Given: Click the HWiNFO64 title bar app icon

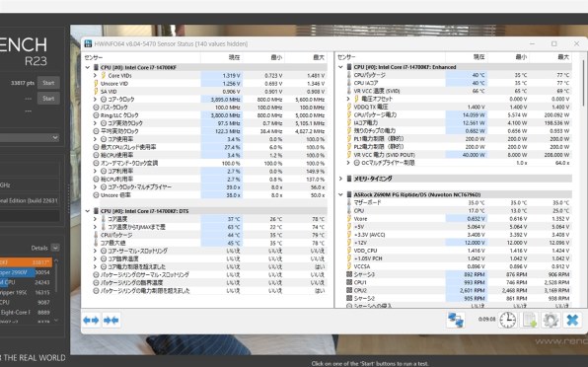Looking at the screenshot, I should coord(88,43).
